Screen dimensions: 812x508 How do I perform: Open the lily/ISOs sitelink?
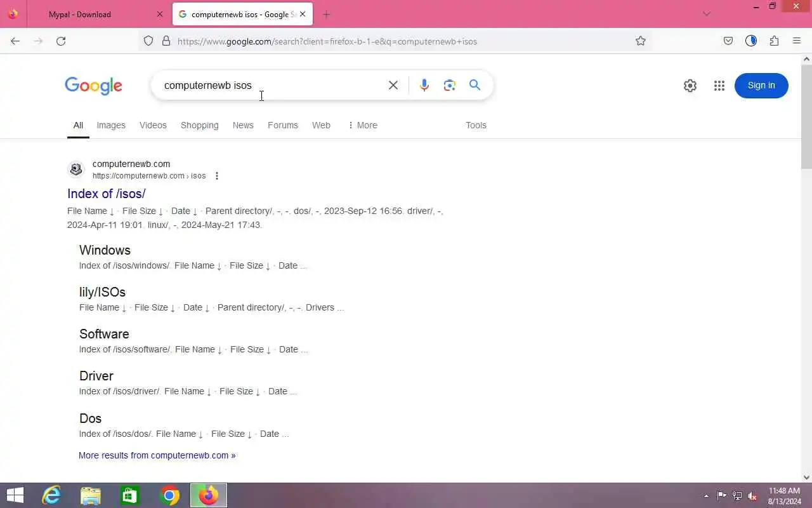102,292
